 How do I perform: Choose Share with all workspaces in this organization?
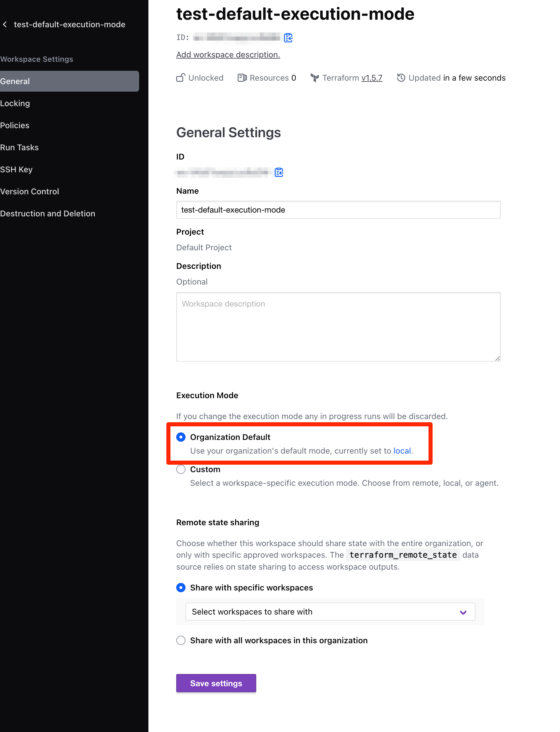point(181,640)
